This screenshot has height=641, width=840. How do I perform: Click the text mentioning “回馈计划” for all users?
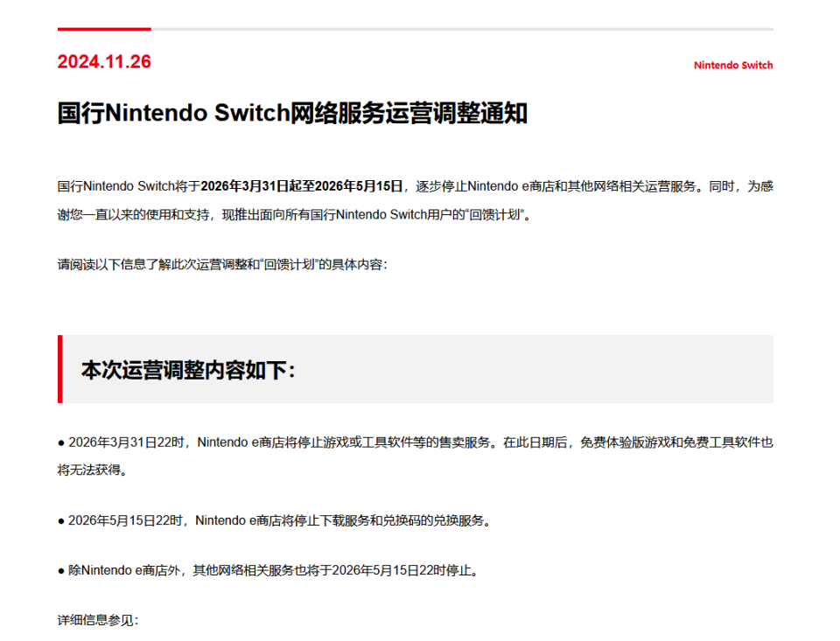294,215
